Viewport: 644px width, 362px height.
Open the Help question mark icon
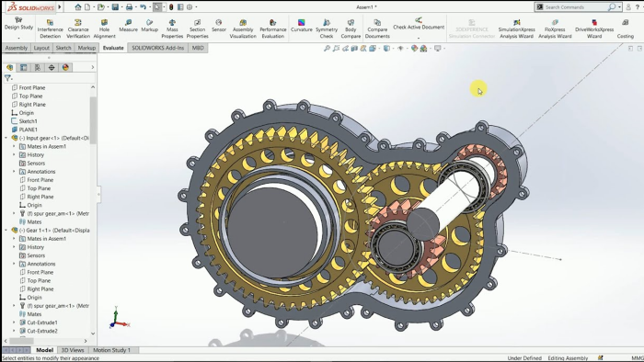(x=637, y=7)
